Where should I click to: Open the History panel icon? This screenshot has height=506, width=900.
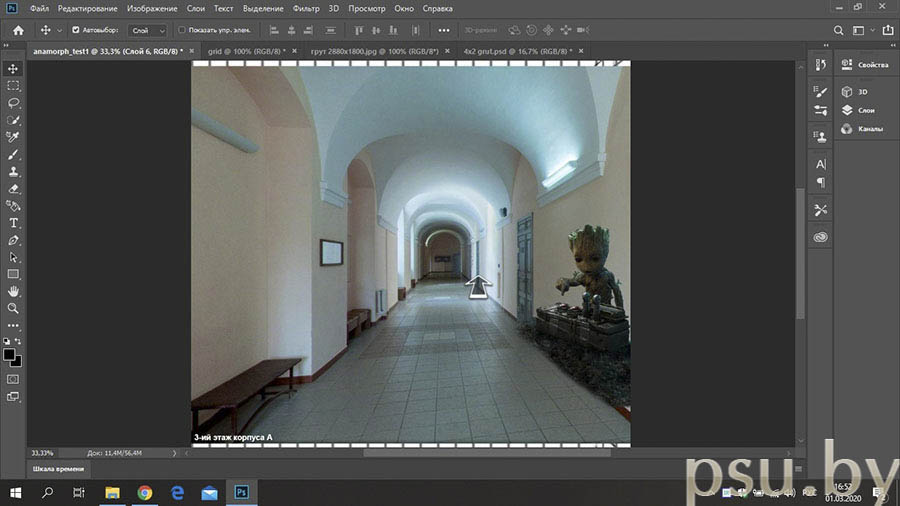pos(820,65)
